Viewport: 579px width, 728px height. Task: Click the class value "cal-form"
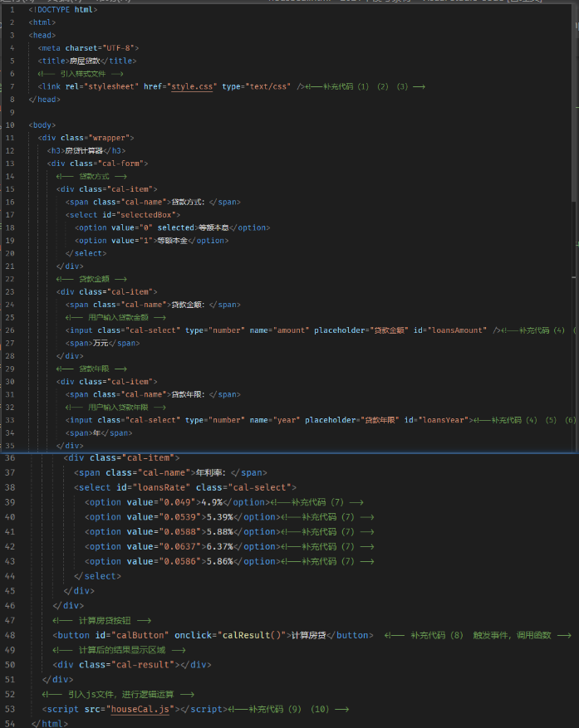120,164
